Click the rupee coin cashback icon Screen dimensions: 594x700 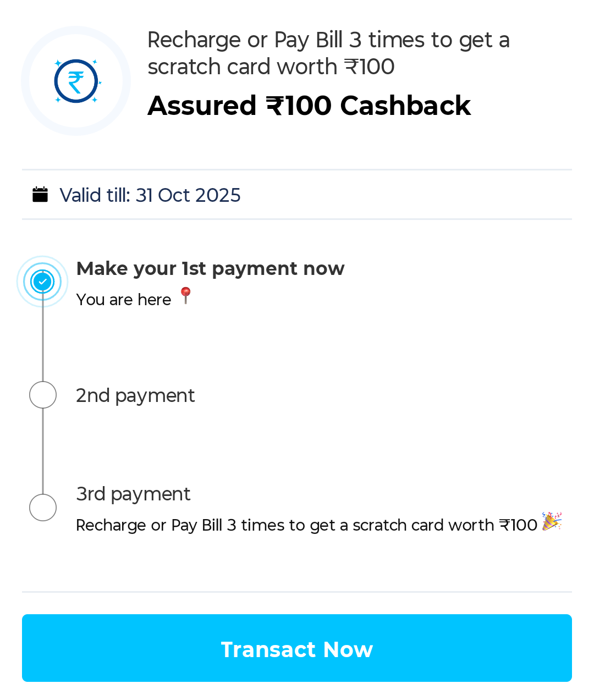tap(76, 81)
